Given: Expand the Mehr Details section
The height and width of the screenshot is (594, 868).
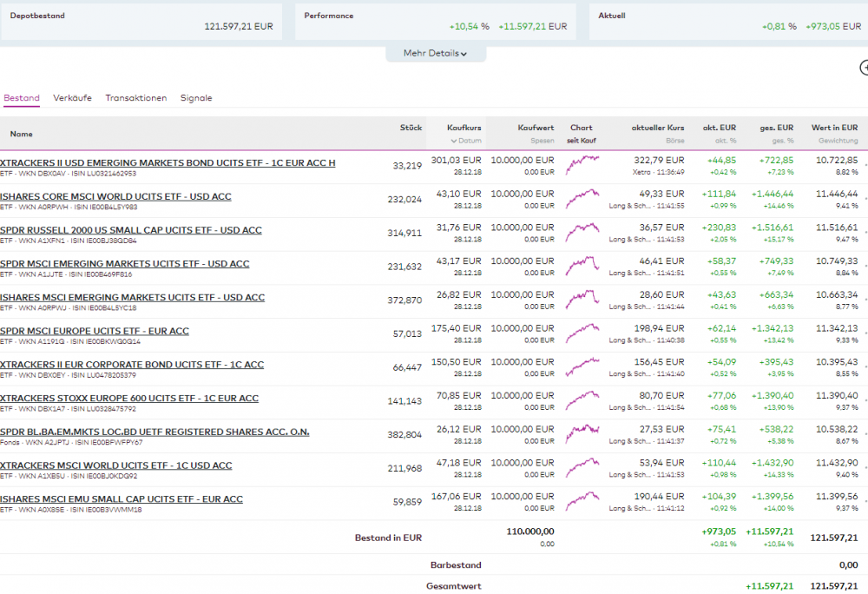Looking at the screenshot, I should [x=435, y=54].
